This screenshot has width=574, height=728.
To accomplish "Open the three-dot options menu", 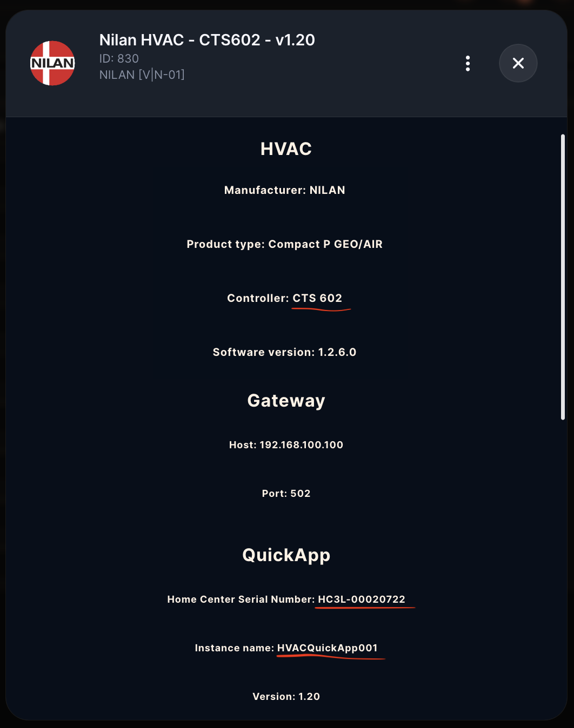I will pos(468,63).
